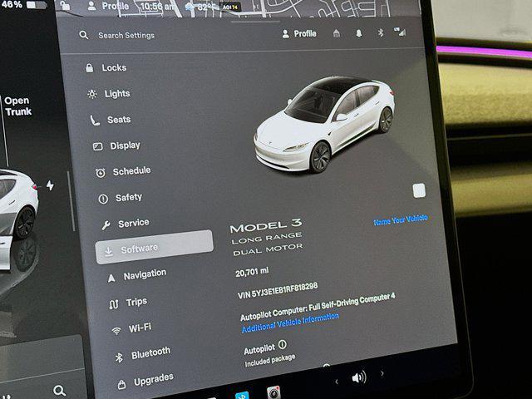The height and width of the screenshot is (399, 532).
Task: Click the Name Your Vehicle link
Action: (x=401, y=220)
